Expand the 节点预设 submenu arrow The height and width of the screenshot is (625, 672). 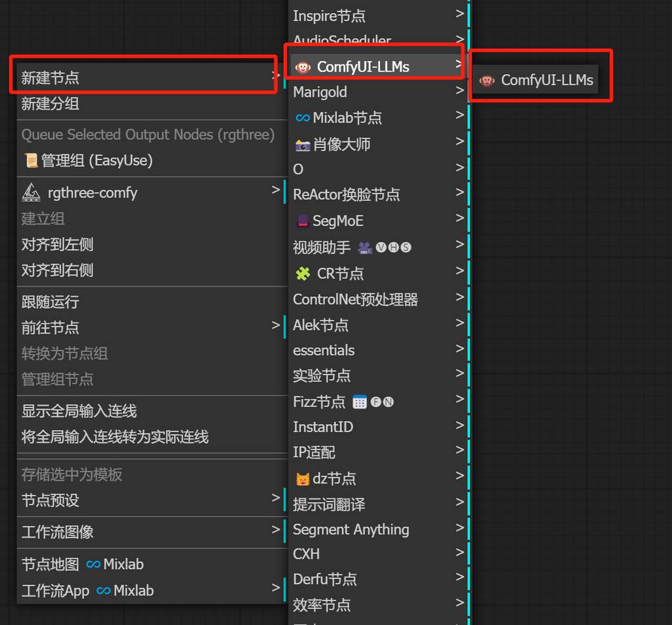276,498
